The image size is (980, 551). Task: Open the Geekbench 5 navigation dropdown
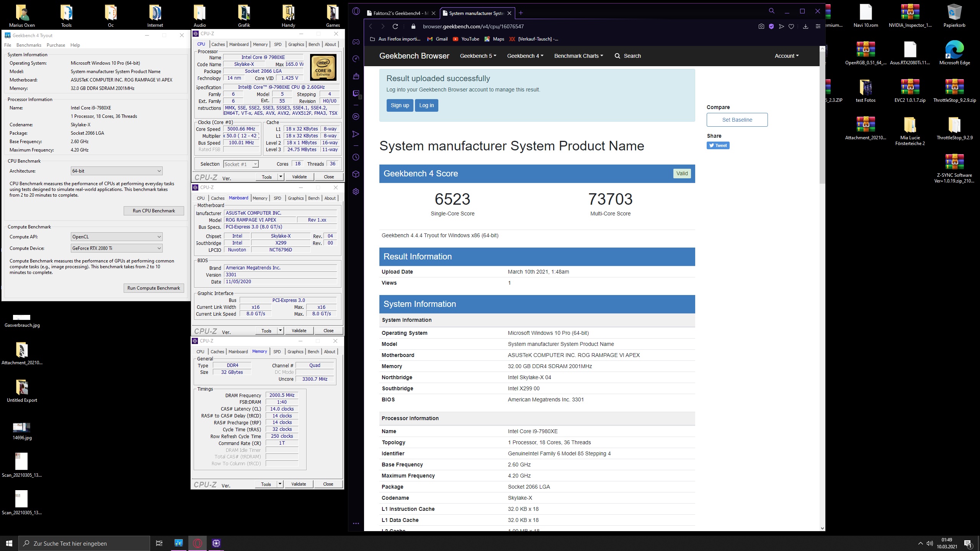tap(478, 56)
